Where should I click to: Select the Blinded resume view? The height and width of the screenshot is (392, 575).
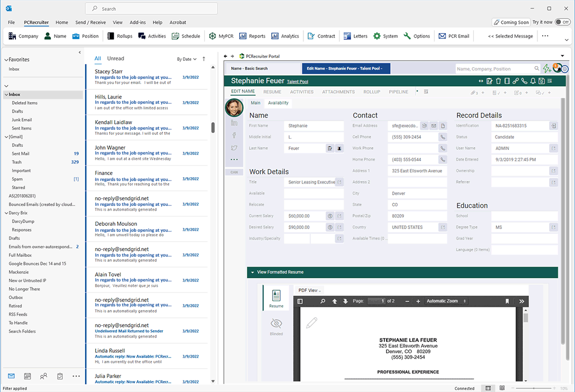pos(276,327)
